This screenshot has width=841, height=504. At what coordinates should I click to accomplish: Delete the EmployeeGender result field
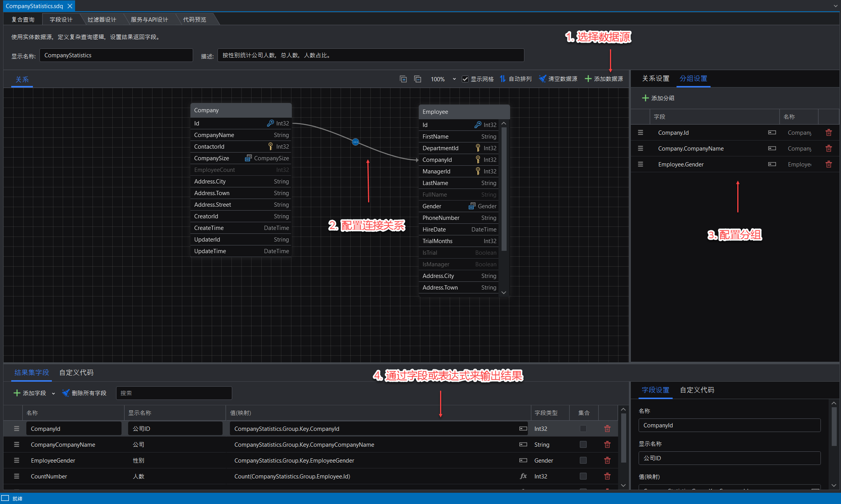click(607, 461)
